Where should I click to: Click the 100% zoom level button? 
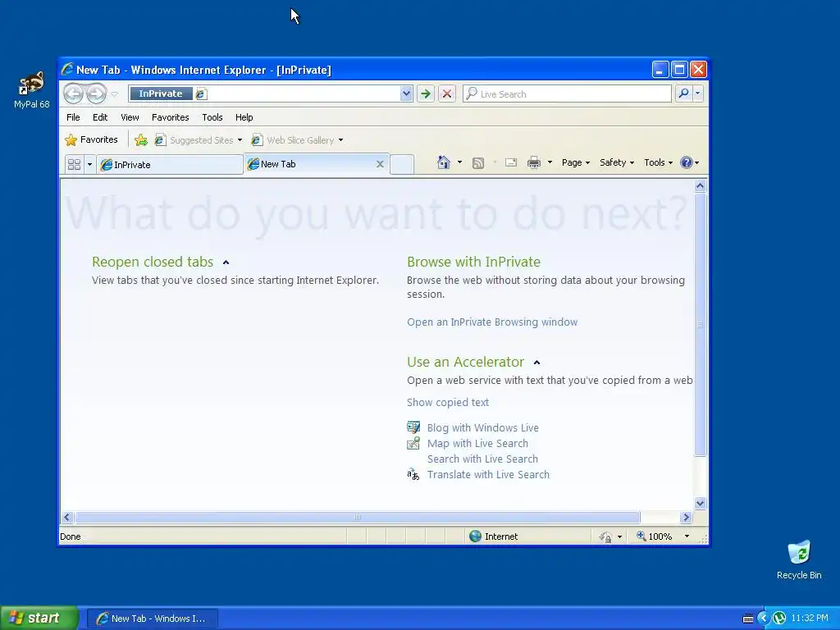(x=654, y=536)
